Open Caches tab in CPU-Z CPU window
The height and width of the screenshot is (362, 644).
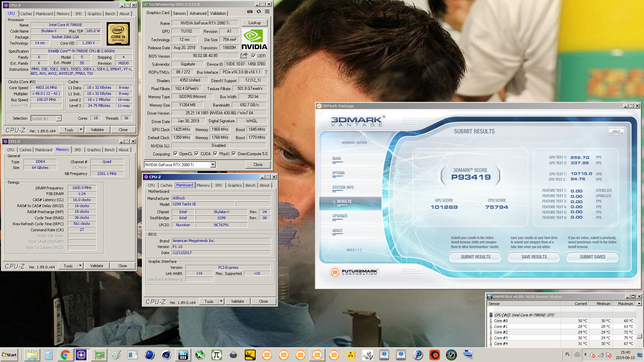click(26, 14)
